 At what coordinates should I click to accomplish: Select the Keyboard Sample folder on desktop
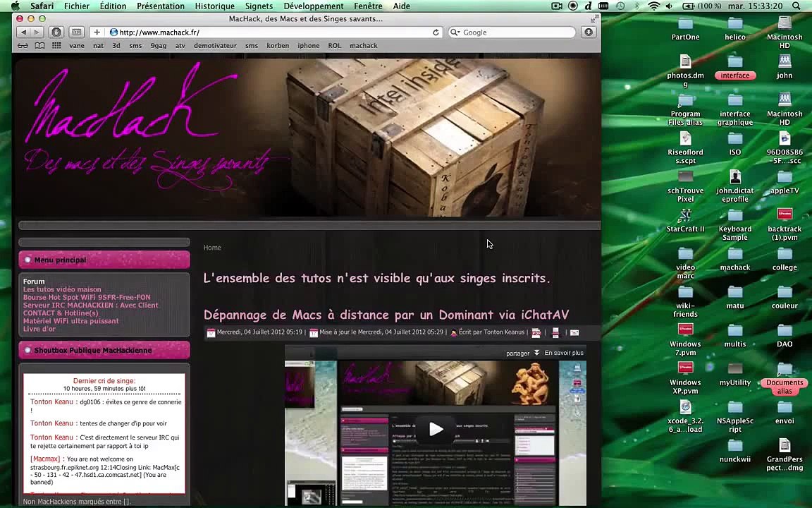coord(735,224)
